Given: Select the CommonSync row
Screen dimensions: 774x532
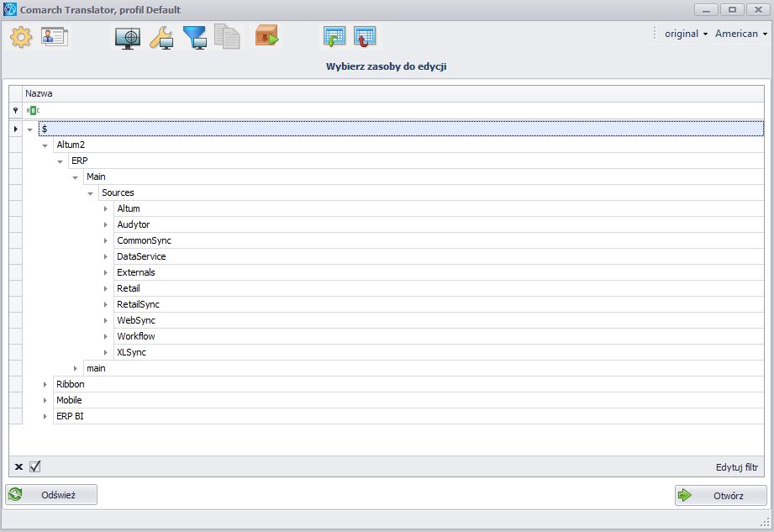Looking at the screenshot, I should point(439,240).
